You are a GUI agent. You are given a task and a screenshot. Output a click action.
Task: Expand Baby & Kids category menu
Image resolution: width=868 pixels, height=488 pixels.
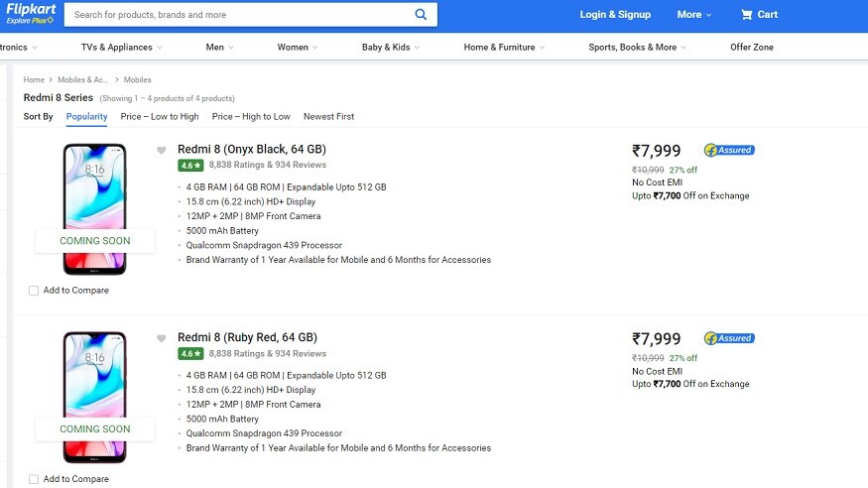pyautogui.click(x=391, y=47)
